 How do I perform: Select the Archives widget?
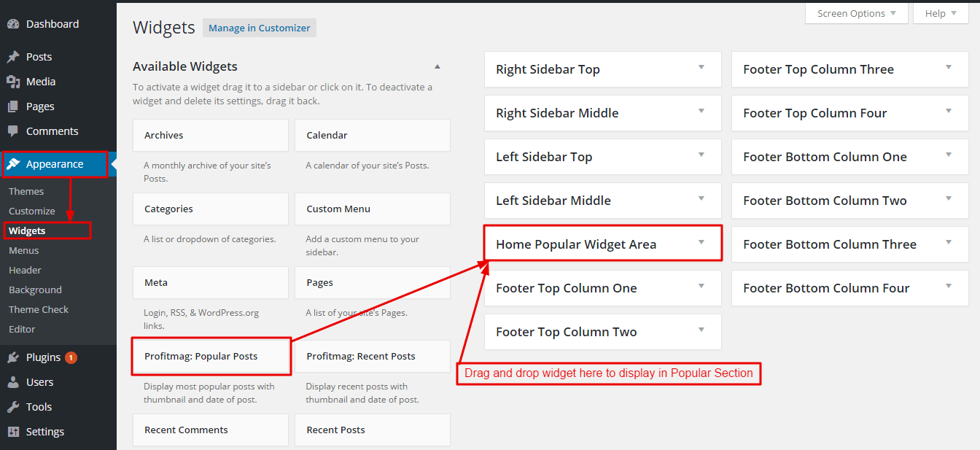pyautogui.click(x=211, y=136)
